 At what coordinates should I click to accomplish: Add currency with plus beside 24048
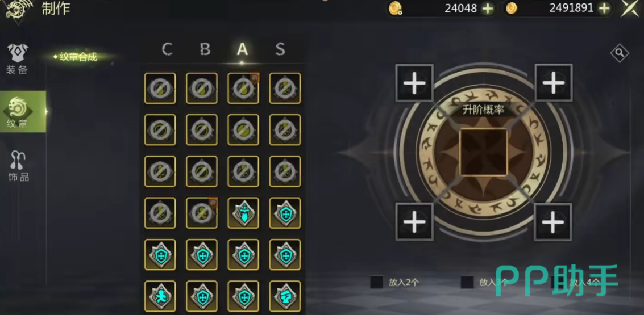tap(488, 8)
